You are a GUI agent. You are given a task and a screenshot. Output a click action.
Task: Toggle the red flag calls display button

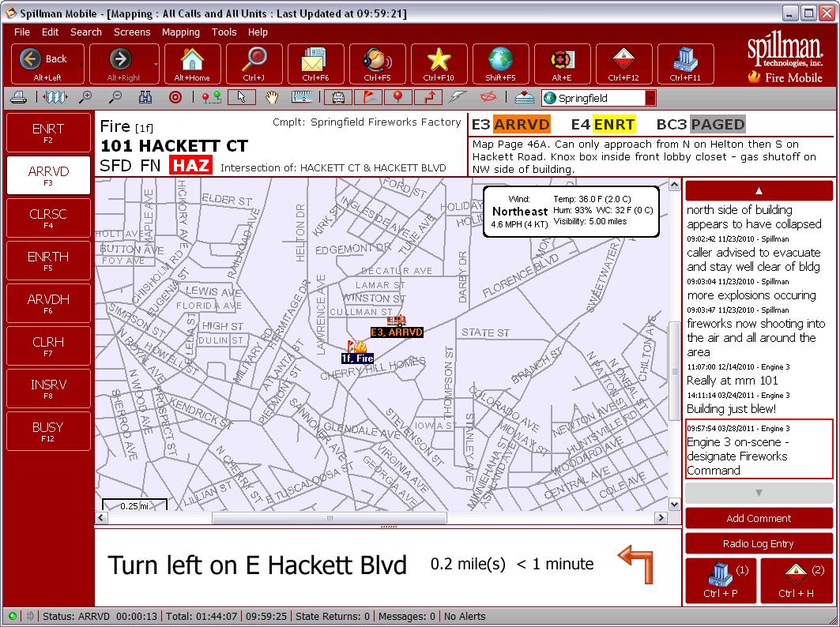368,97
